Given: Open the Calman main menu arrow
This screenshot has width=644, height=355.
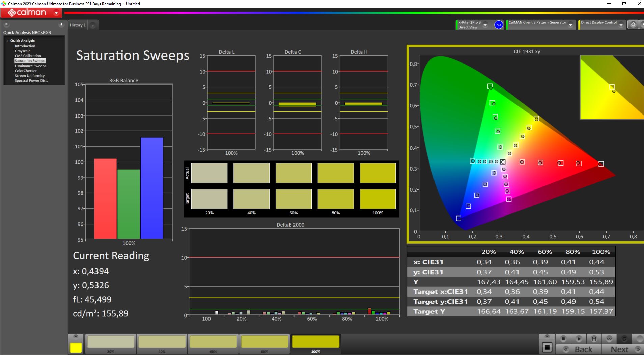Looking at the screenshot, I should [56, 13].
